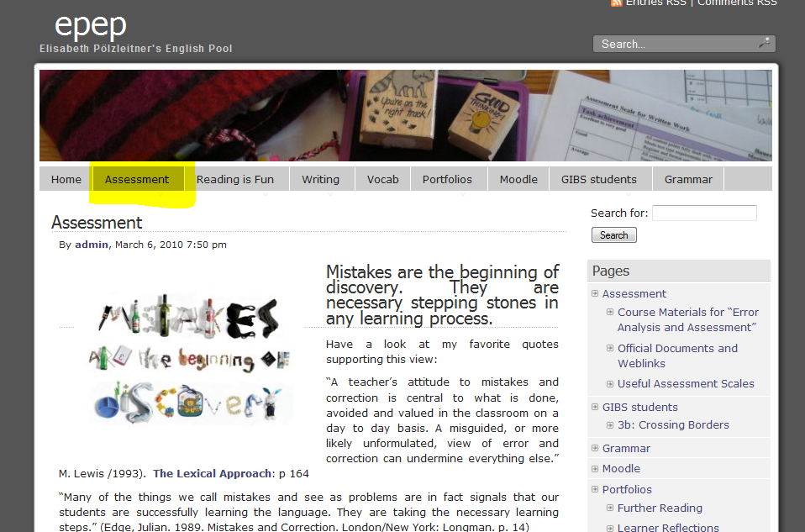Image resolution: width=805 pixels, height=532 pixels.
Task: Click the header Search... input box
Action: click(x=684, y=44)
